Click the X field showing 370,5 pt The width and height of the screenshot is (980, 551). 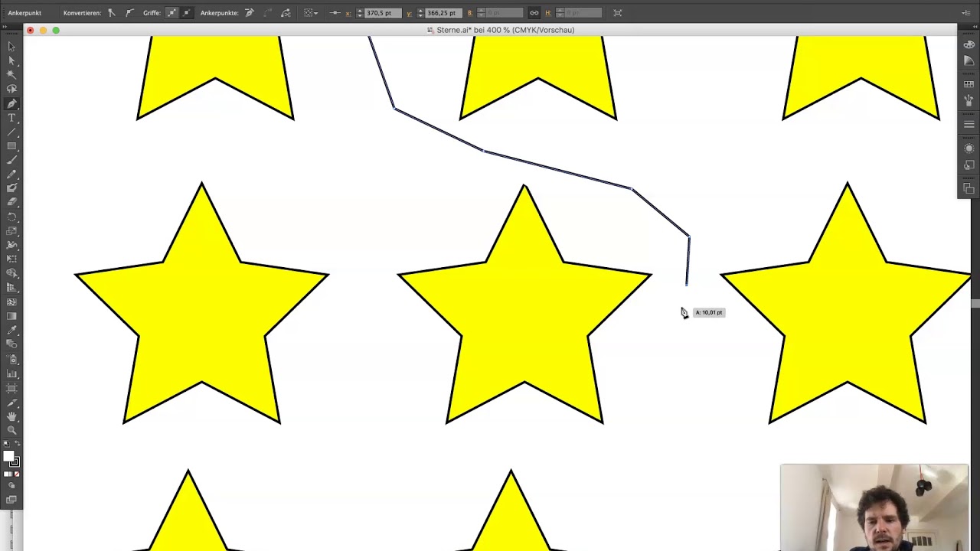click(x=382, y=13)
